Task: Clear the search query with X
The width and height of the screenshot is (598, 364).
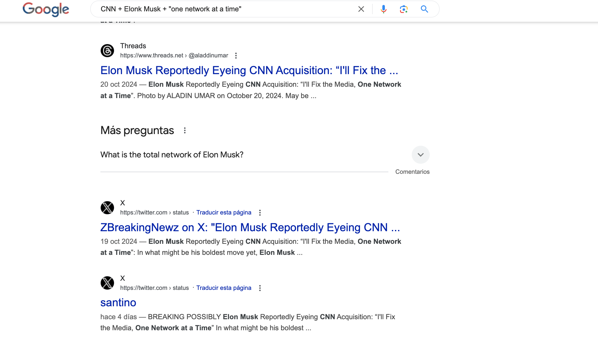Action: click(x=361, y=9)
